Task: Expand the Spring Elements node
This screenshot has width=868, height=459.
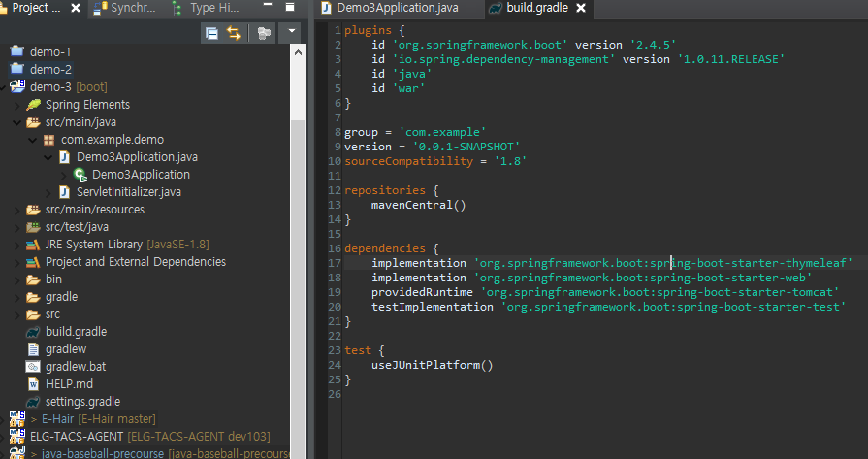Action: point(16,105)
